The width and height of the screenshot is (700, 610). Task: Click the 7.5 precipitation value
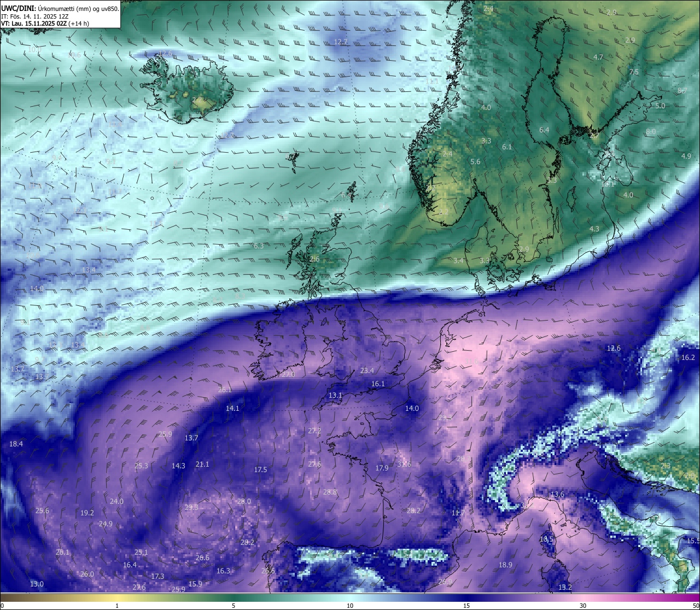point(634,72)
